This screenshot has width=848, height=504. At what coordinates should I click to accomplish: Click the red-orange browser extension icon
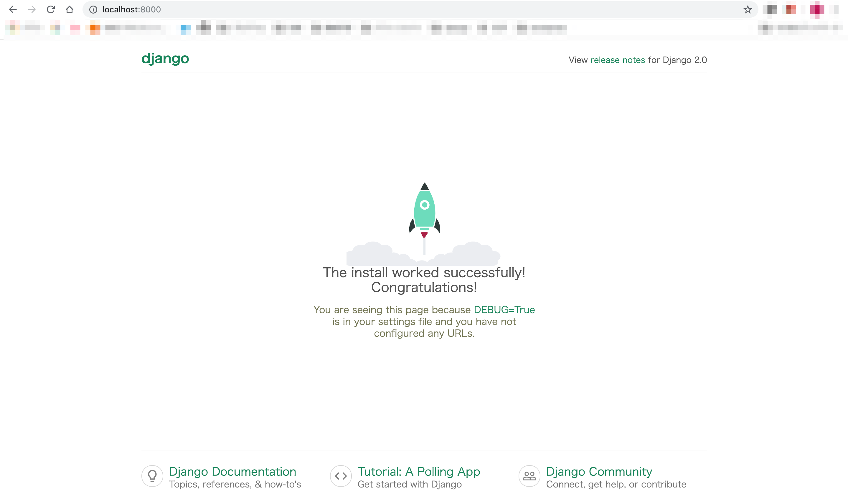coord(791,9)
